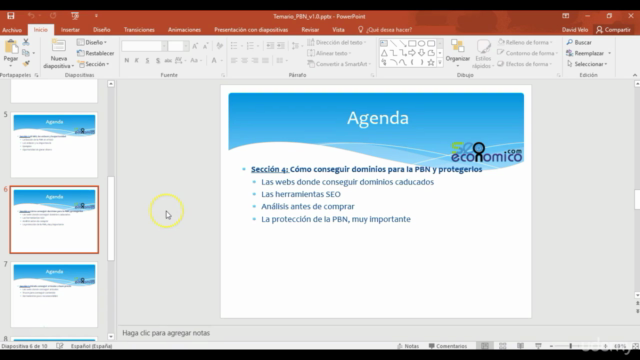The height and width of the screenshot is (360, 640).
Task: Switch to Animaciones ribbon tab
Action: click(184, 30)
